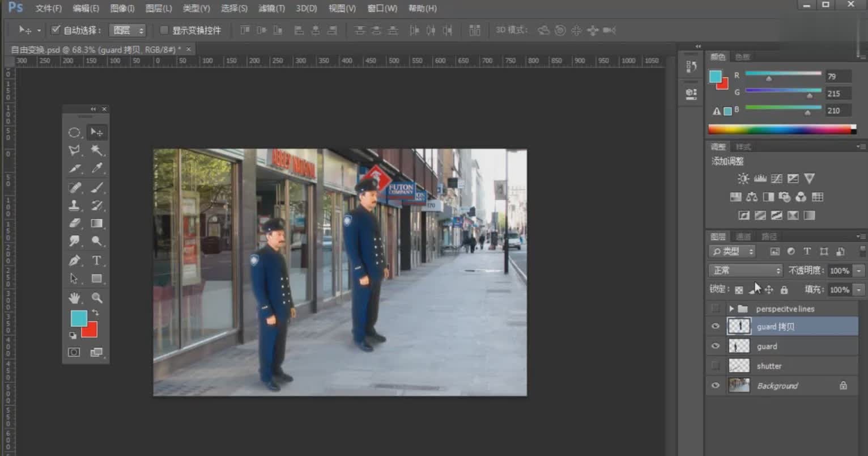
Task: Show the perspecitve lines group
Action: click(x=716, y=309)
